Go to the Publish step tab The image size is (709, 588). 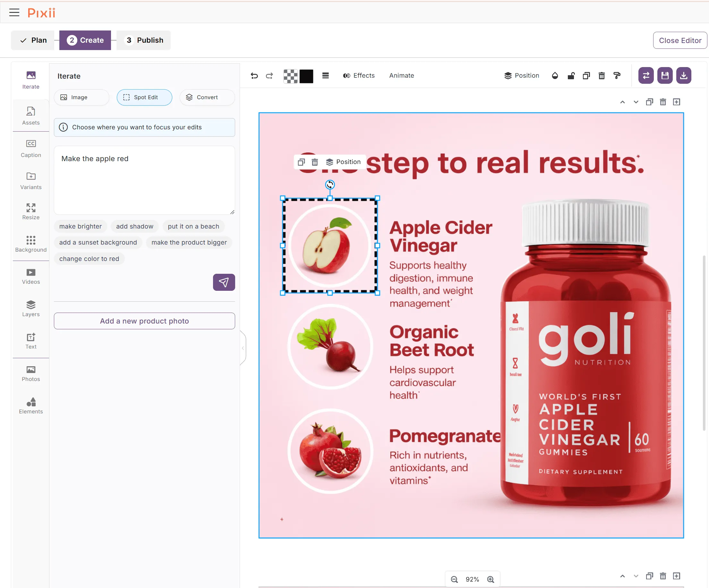click(x=143, y=40)
